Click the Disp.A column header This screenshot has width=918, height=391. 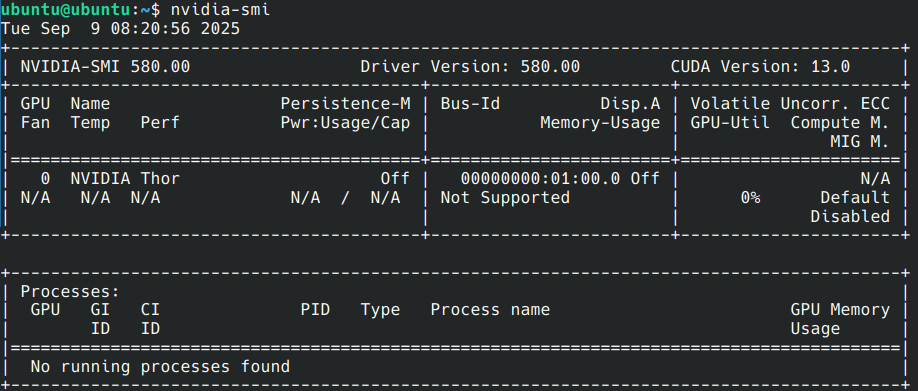pos(631,104)
